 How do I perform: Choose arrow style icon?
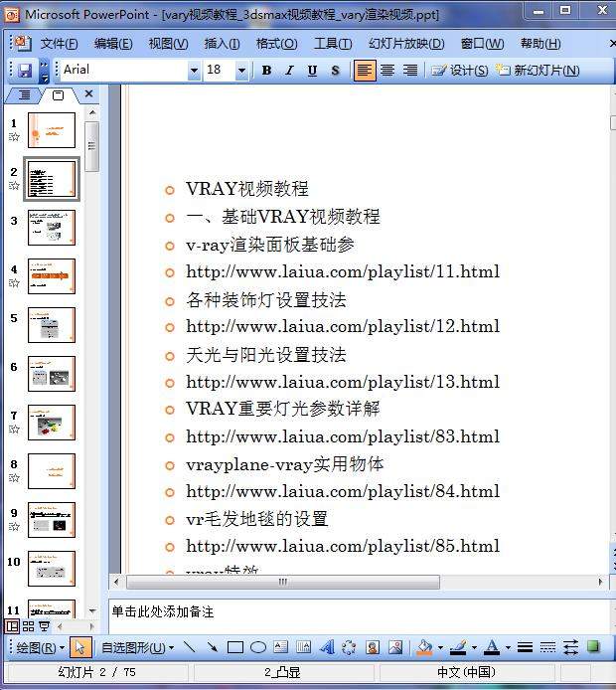[x=570, y=647]
